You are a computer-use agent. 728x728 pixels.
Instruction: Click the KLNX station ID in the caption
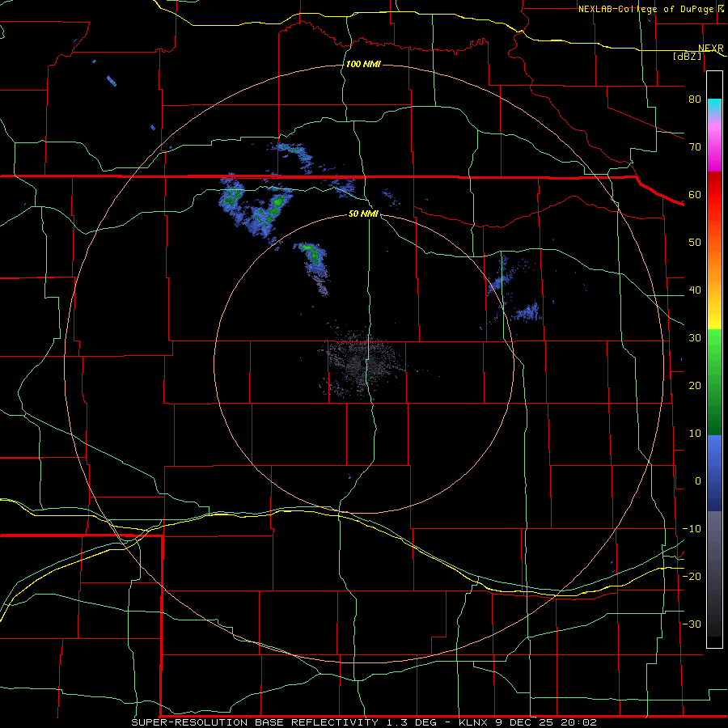coord(473,722)
